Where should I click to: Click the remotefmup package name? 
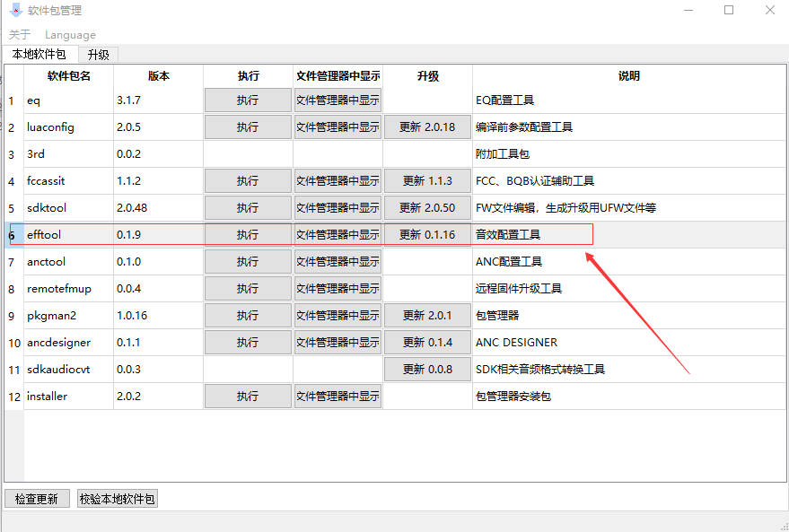tap(59, 289)
